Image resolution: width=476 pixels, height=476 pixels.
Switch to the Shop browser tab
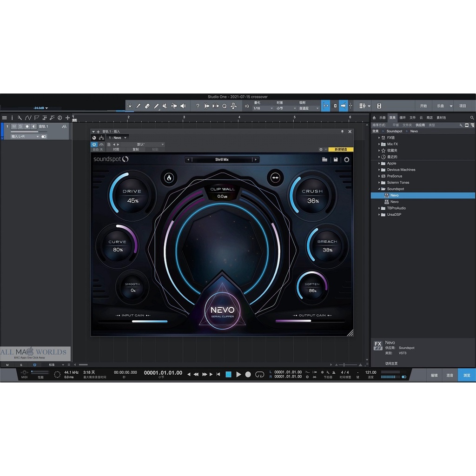click(x=430, y=118)
